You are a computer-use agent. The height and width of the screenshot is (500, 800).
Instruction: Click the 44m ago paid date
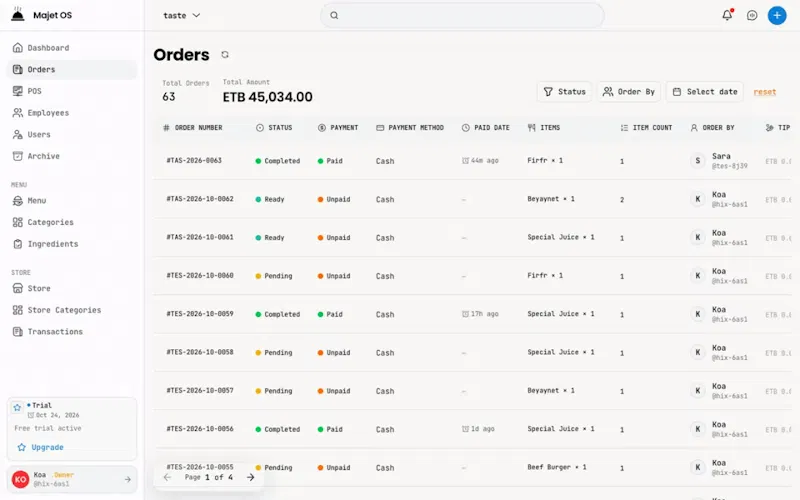click(x=480, y=160)
